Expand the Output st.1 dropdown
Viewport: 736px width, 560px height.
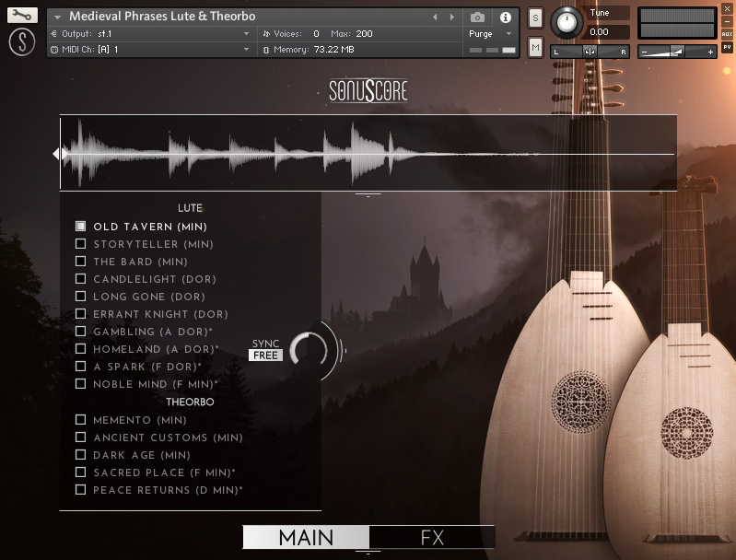click(246, 34)
